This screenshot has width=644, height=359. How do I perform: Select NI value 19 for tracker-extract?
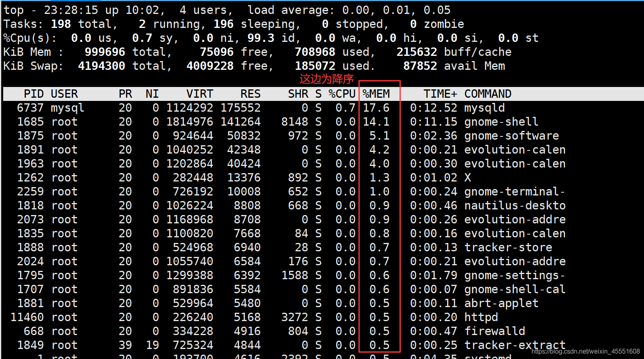point(152,345)
